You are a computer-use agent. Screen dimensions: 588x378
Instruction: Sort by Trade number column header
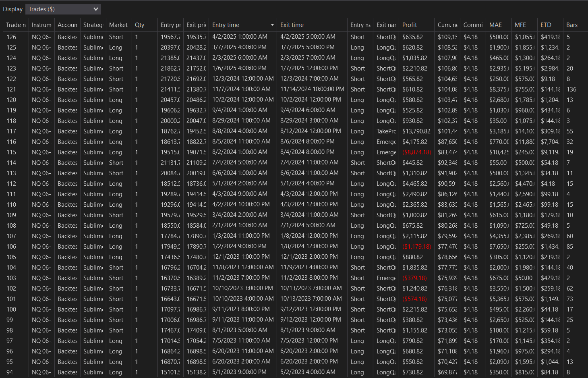tap(16, 25)
